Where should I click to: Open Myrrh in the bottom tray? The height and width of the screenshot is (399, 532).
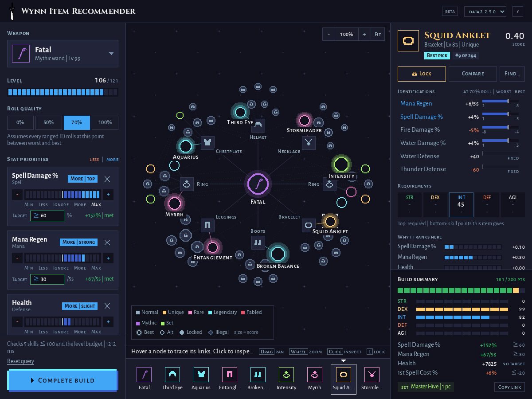(315, 379)
